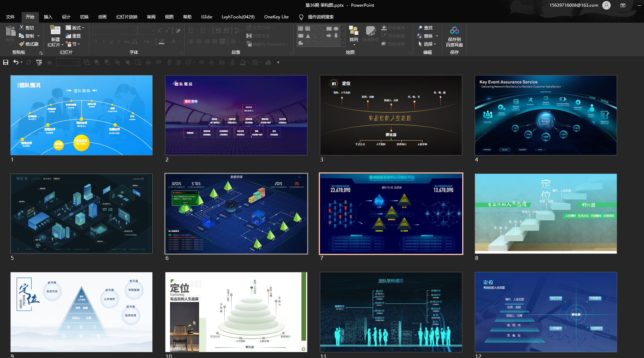Image resolution: width=644 pixels, height=358 pixels.
Task: Switch to the Insert (插入) tab
Action: pyautogui.click(x=48, y=17)
